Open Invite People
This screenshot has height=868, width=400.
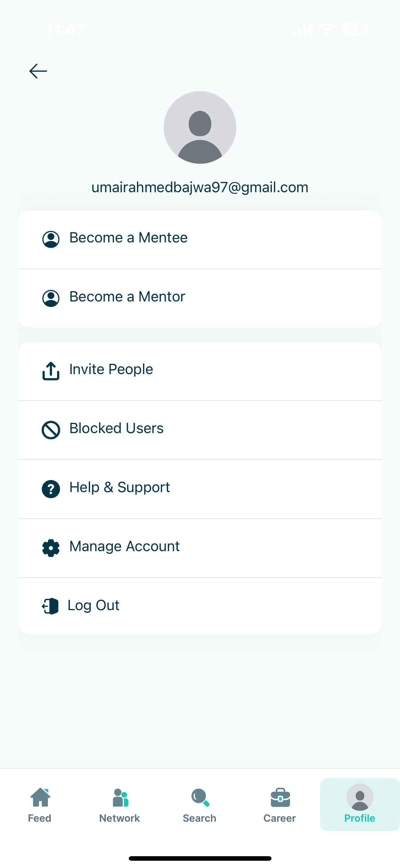tap(111, 369)
